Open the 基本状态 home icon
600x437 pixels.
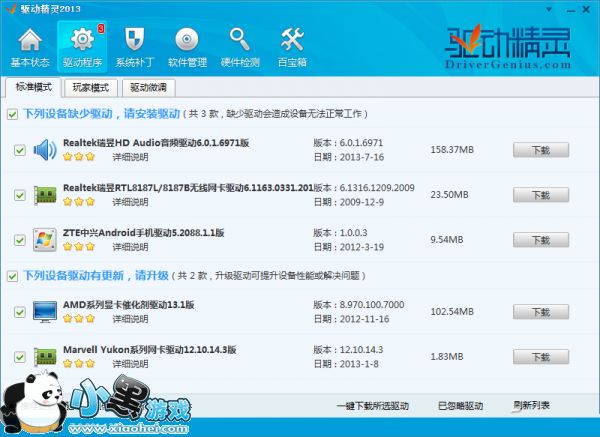[30, 47]
